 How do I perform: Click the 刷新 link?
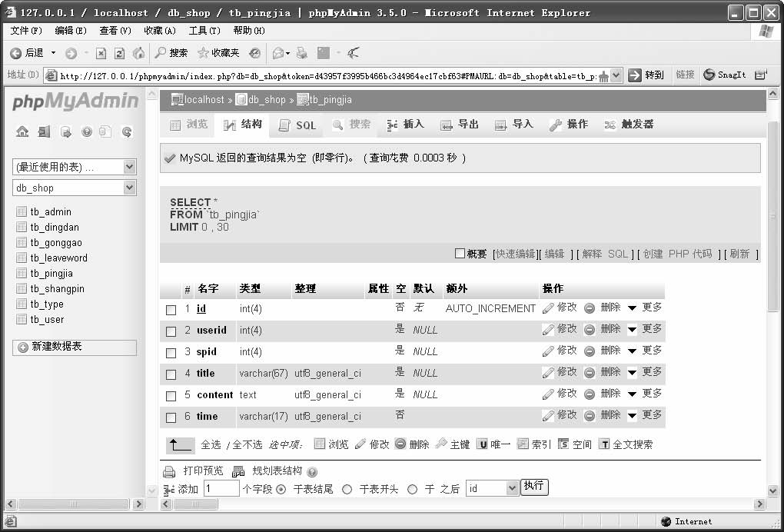pos(739,254)
